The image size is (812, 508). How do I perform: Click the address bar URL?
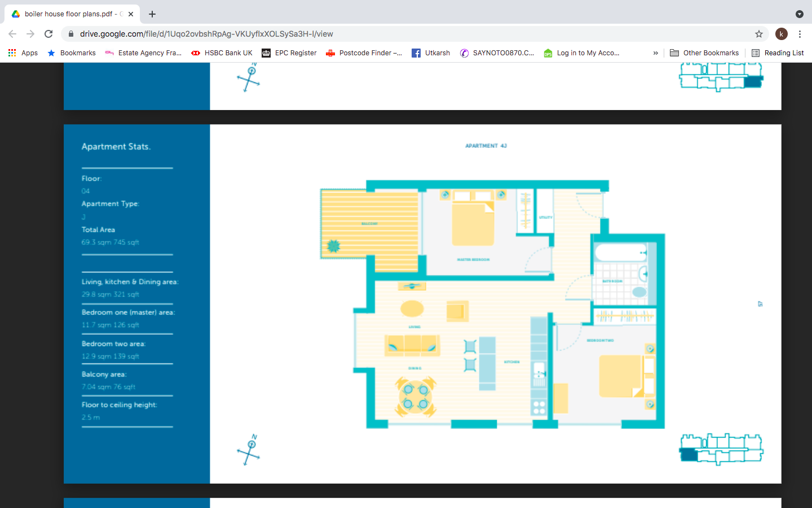pos(206,34)
